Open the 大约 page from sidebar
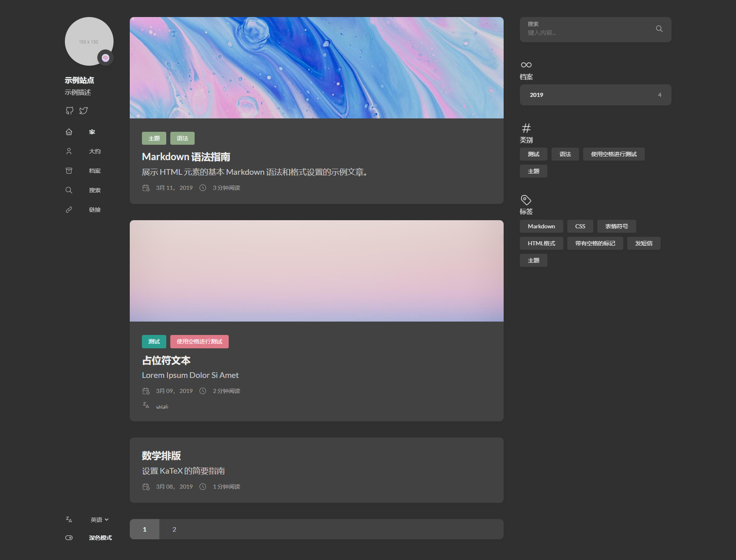736x560 pixels. point(95,151)
